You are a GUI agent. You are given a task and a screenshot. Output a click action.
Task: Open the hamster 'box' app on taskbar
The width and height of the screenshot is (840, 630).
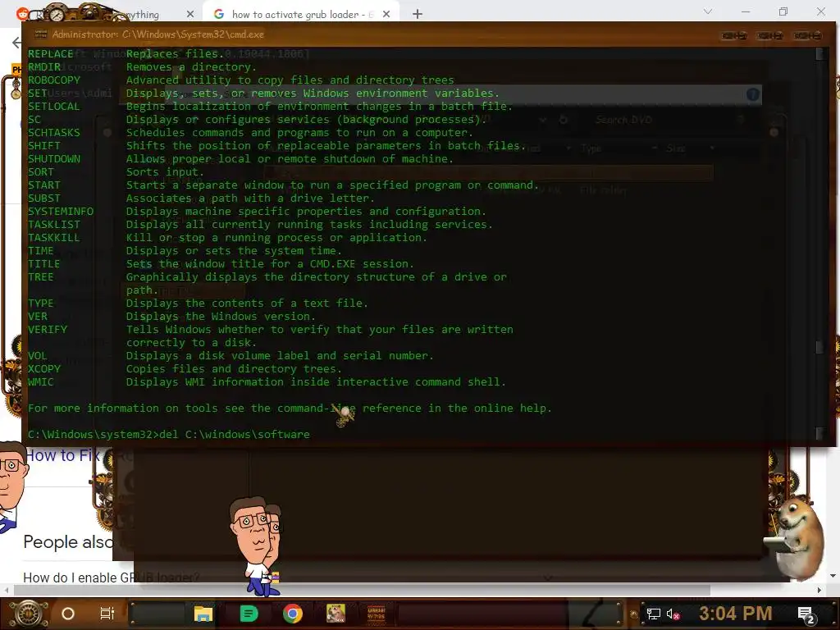tap(336, 614)
